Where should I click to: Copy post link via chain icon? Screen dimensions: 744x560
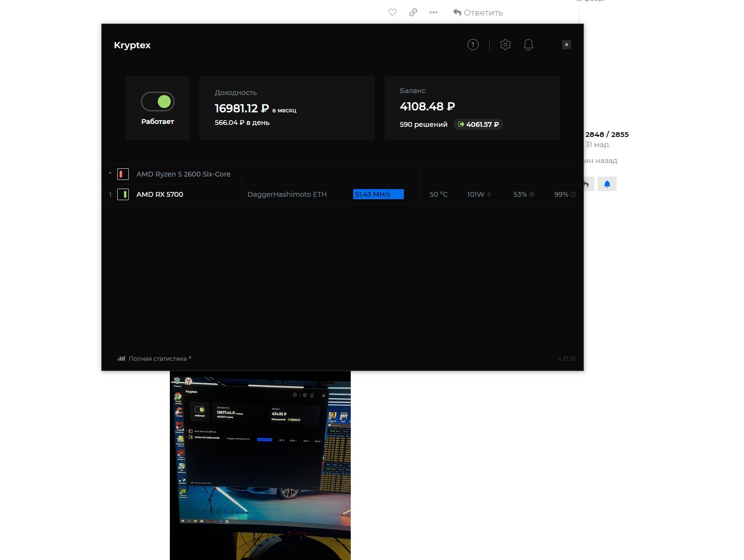pos(413,13)
